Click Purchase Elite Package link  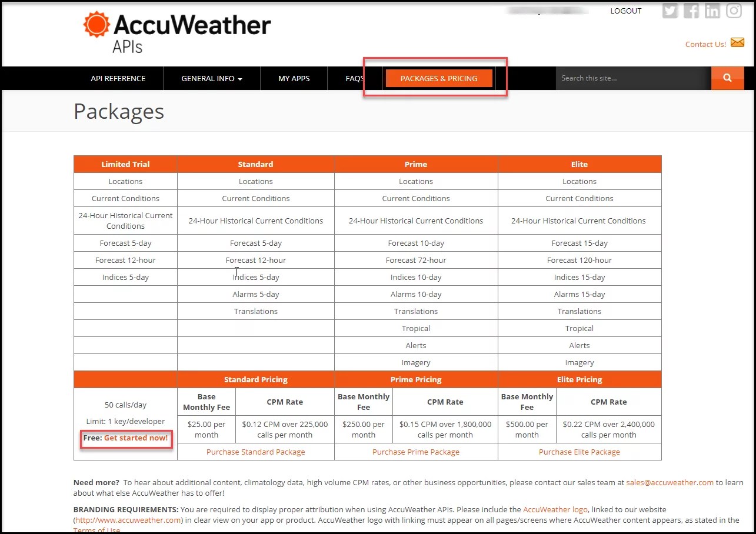pyautogui.click(x=580, y=452)
